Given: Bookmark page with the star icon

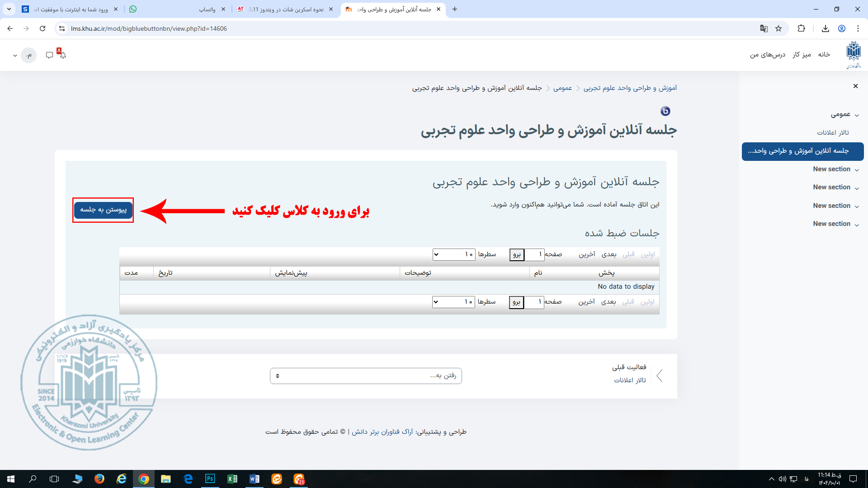Looking at the screenshot, I should pos(778,28).
